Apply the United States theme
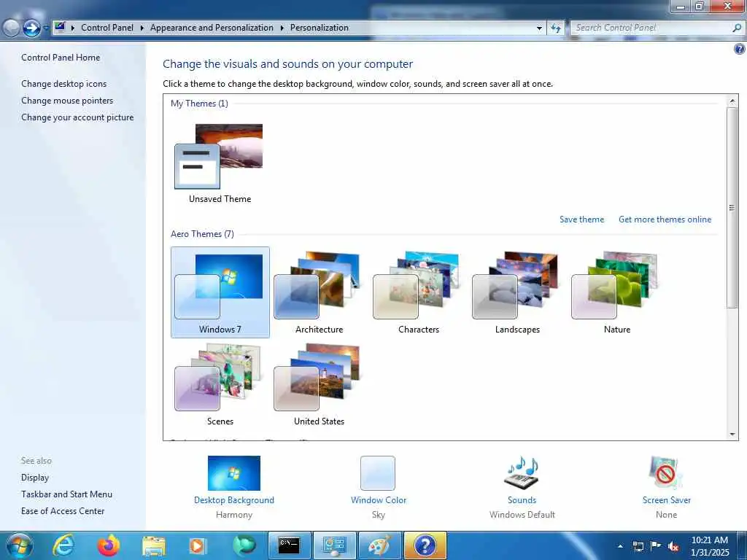Viewport: 747px width, 560px height. click(319, 384)
